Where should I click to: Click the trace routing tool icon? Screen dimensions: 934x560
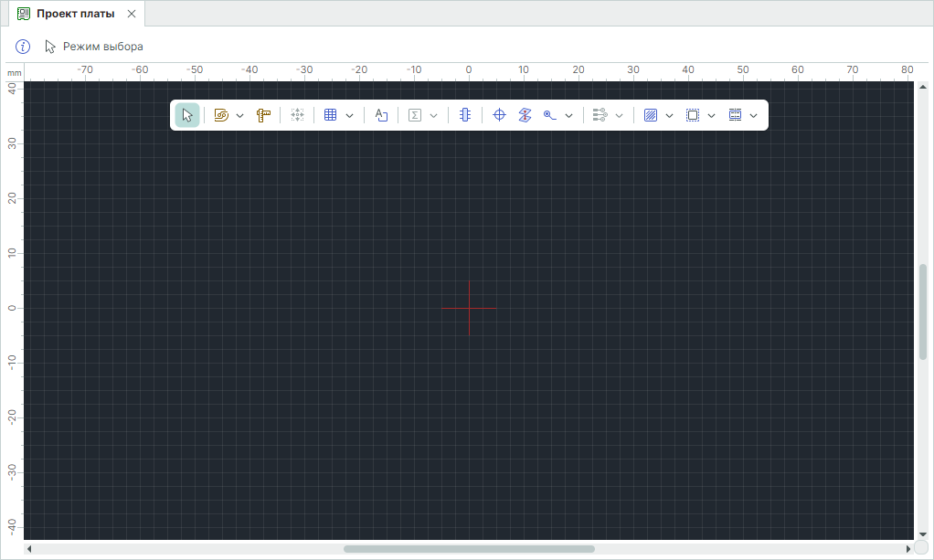tap(221, 115)
